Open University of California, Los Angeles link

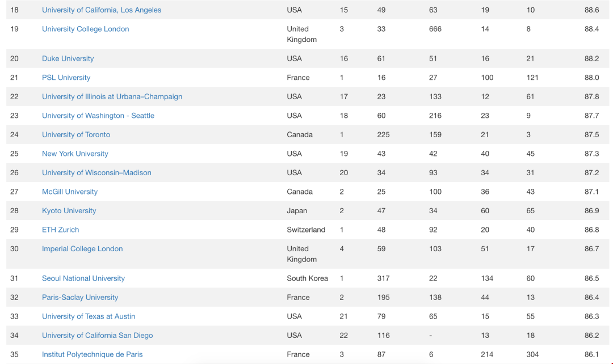pos(101,10)
